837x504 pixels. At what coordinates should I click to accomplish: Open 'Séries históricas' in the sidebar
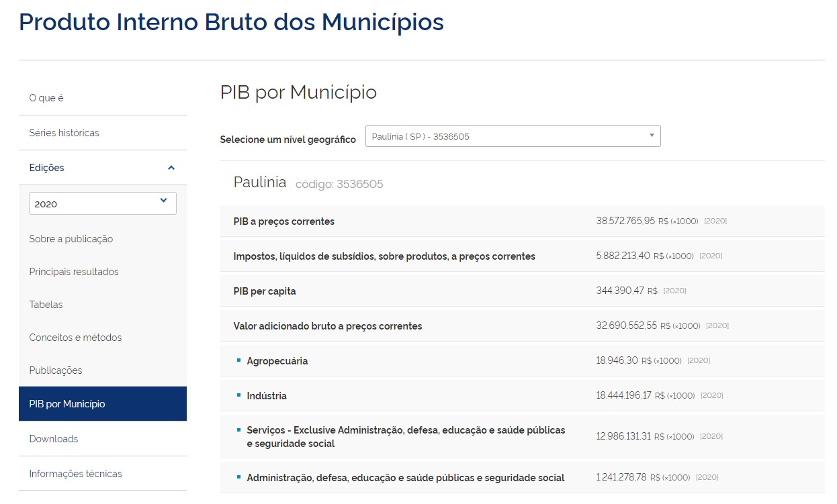pyautogui.click(x=64, y=133)
